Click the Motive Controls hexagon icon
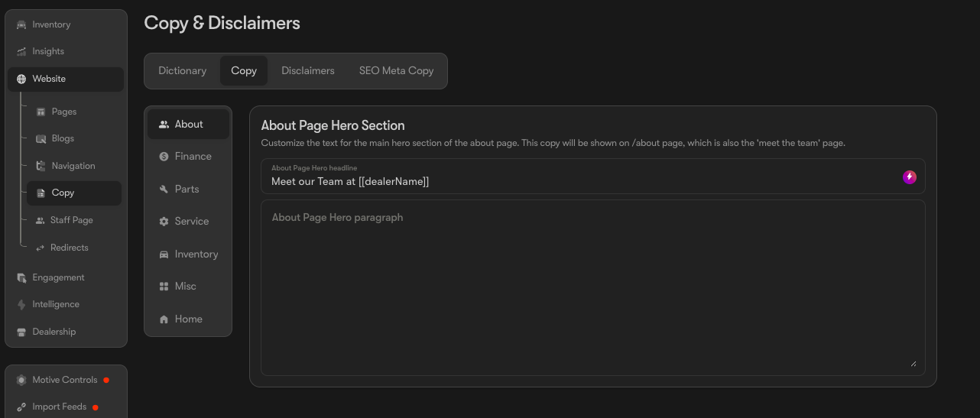This screenshot has width=980, height=418. [x=21, y=380]
